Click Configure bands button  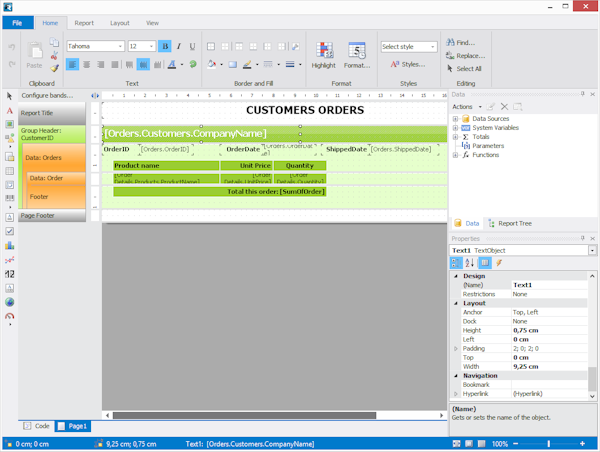point(47,96)
